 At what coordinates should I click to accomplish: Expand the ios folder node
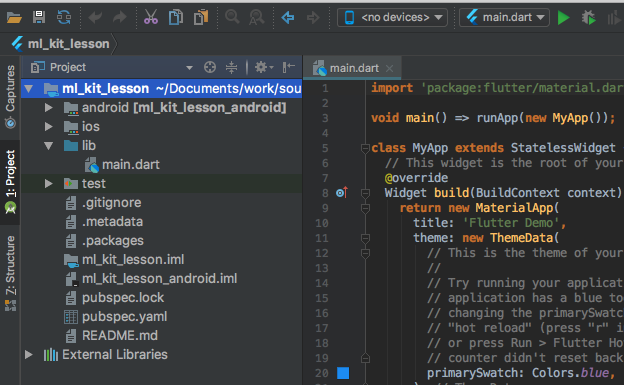tap(49, 127)
